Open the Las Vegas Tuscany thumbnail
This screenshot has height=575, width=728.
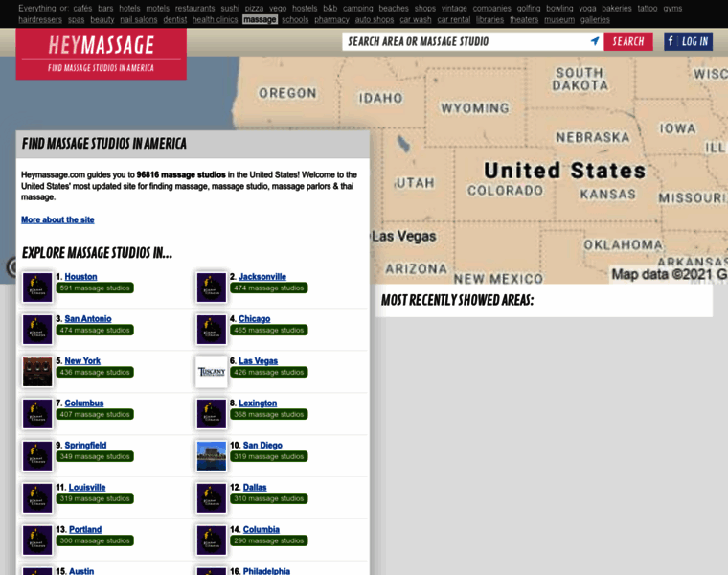pos(211,372)
